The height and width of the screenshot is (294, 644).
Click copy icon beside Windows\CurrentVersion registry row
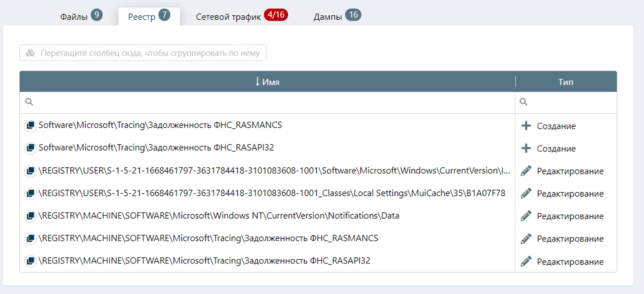tap(30, 171)
